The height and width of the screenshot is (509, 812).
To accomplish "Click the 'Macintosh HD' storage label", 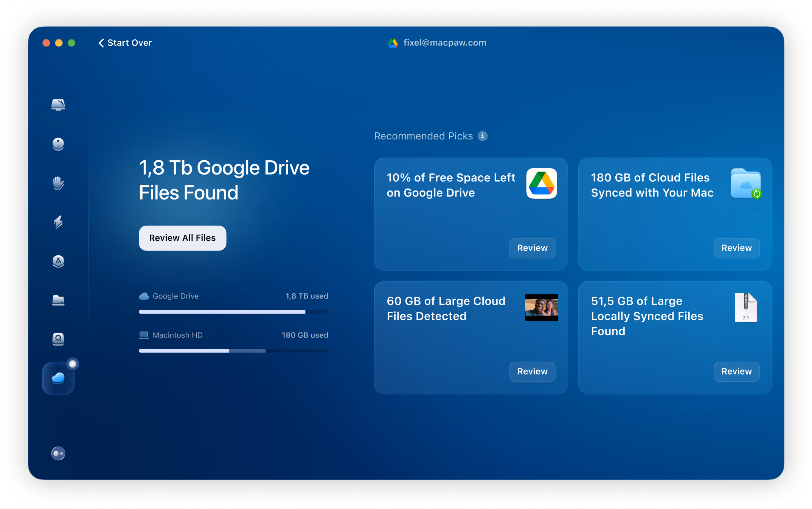I will 177,335.
